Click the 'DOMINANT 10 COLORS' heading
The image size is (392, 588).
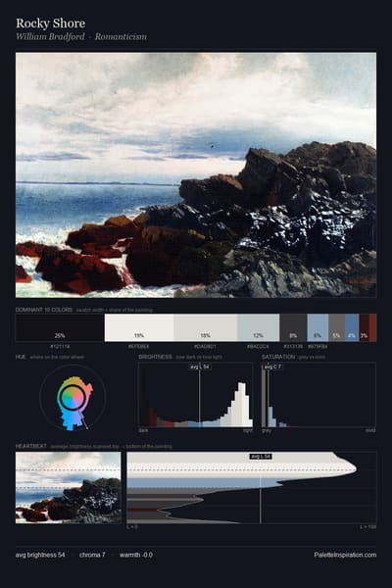point(44,310)
